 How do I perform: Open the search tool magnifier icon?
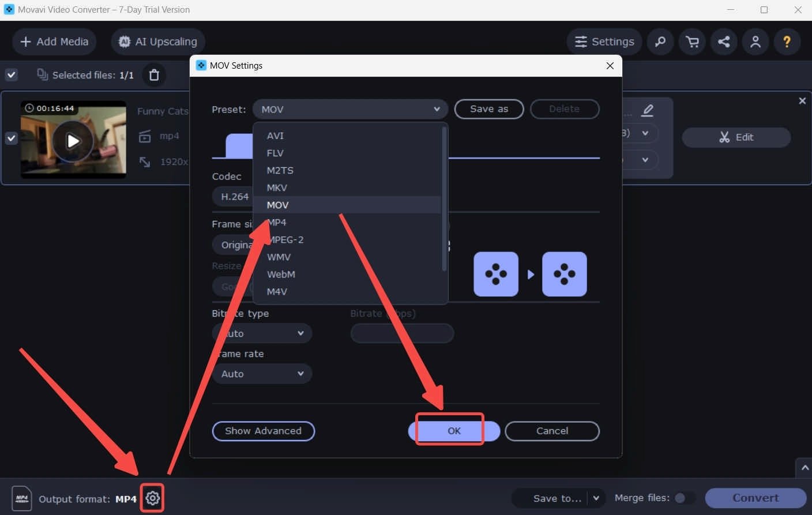click(660, 42)
